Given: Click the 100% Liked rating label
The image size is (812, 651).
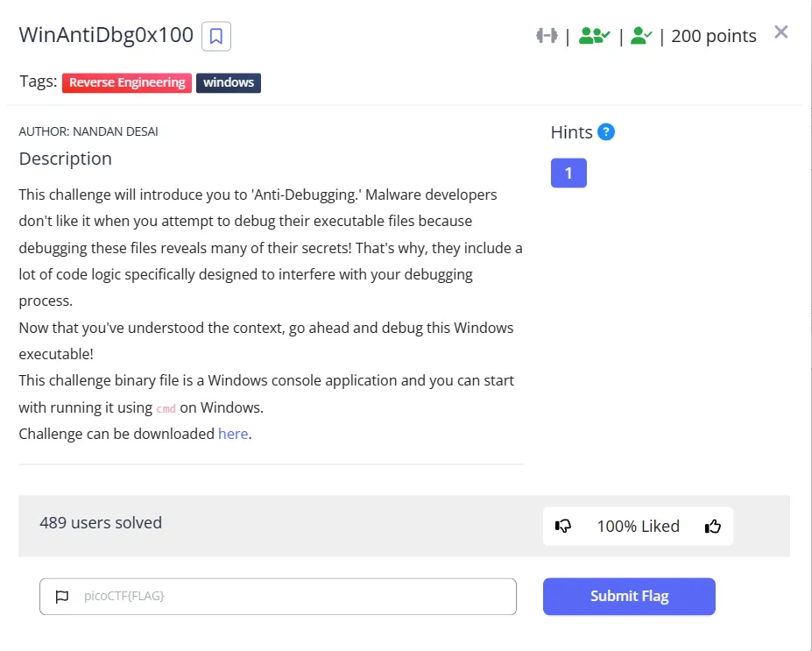Looking at the screenshot, I should [638, 526].
